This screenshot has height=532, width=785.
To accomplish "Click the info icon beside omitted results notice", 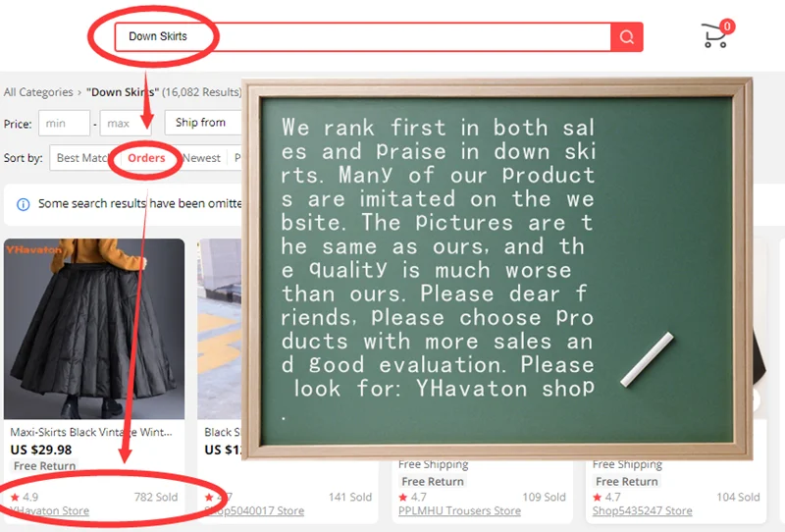I will click(x=23, y=204).
